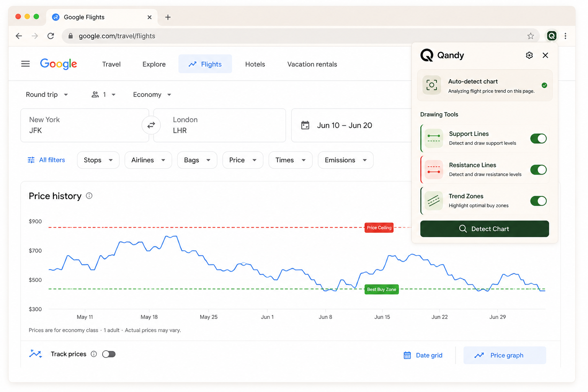Image resolution: width=588 pixels, height=392 pixels.
Task: Click the browser back arrow
Action: coord(19,36)
